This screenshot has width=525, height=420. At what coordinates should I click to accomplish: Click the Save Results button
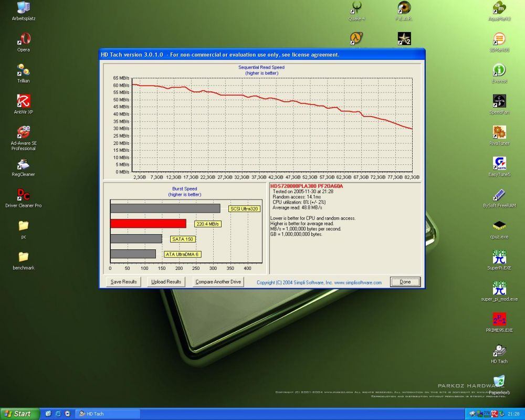(123, 282)
